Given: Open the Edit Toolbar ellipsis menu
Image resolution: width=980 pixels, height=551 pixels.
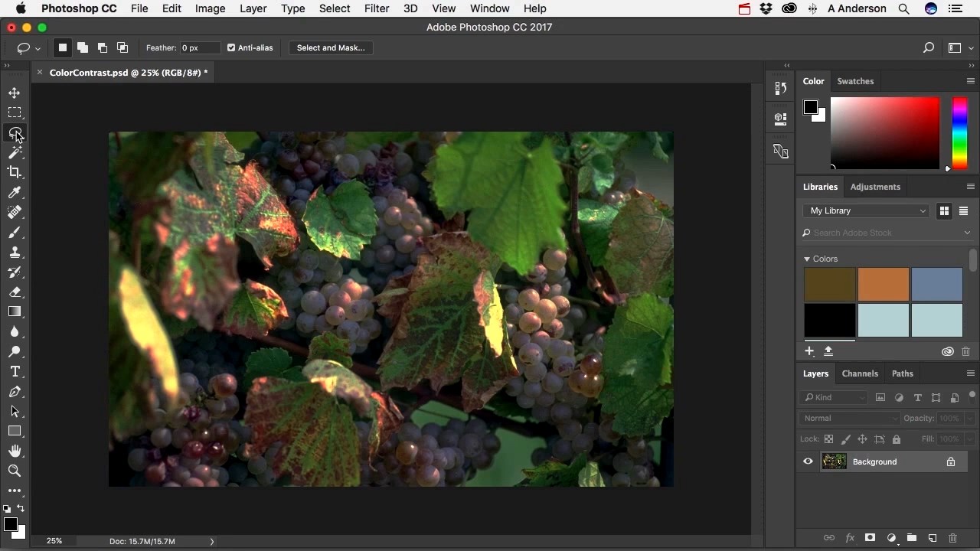Looking at the screenshot, I should 15,491.
